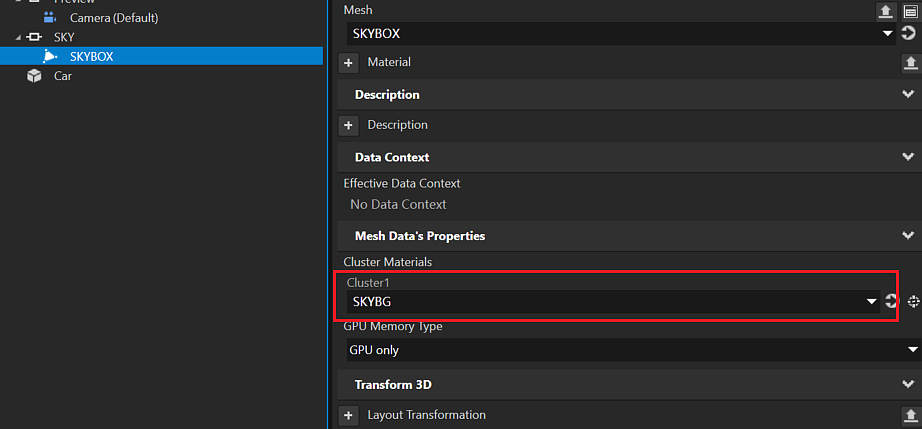
Task: Collapse the SKY tree node
Action: [x=16, y=37]
